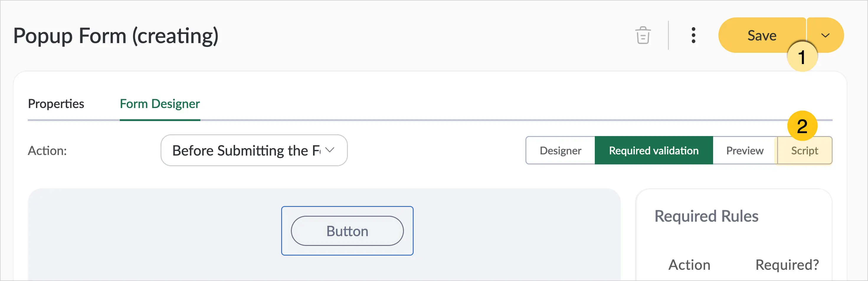Click the Required Rules panel heading

706,216
